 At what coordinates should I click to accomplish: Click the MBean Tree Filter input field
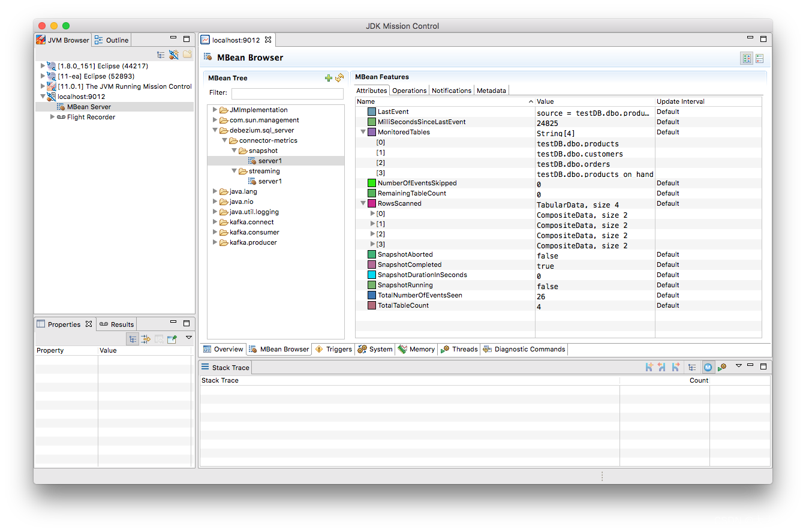pos(287,94)
